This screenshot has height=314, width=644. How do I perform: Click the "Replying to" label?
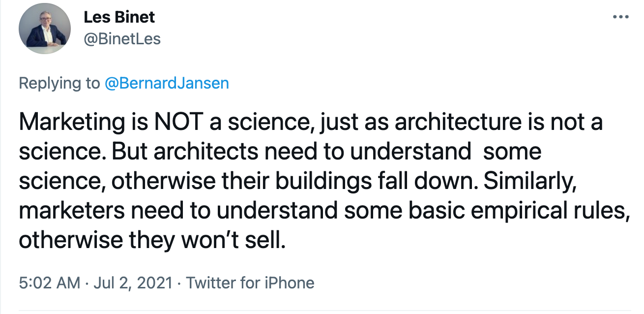[59, 83]
